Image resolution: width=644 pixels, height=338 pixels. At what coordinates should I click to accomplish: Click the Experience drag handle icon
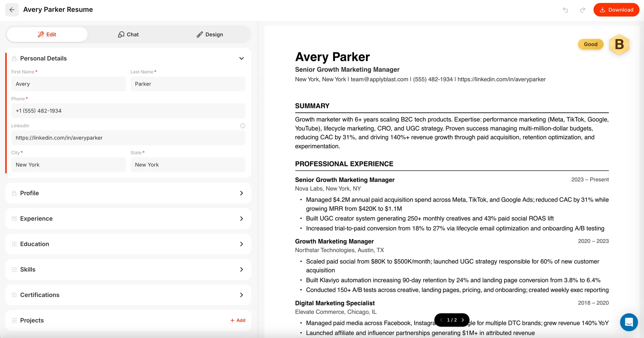[14, 219]
